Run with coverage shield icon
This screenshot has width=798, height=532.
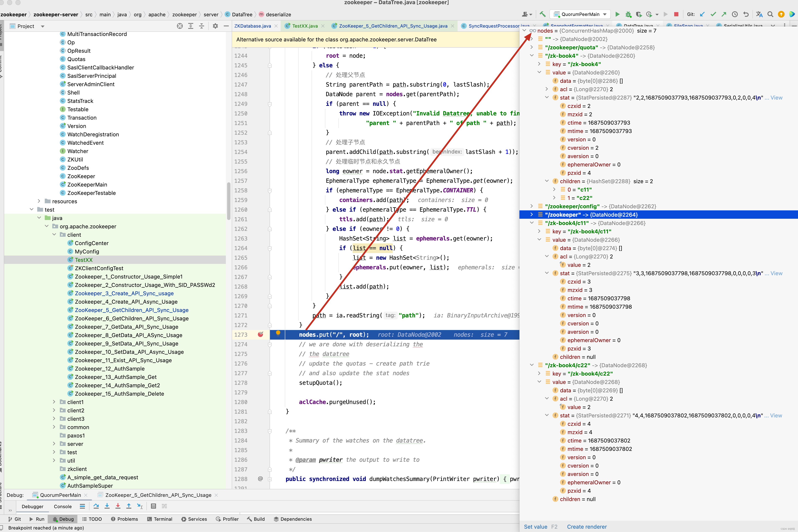pos(639,14)
